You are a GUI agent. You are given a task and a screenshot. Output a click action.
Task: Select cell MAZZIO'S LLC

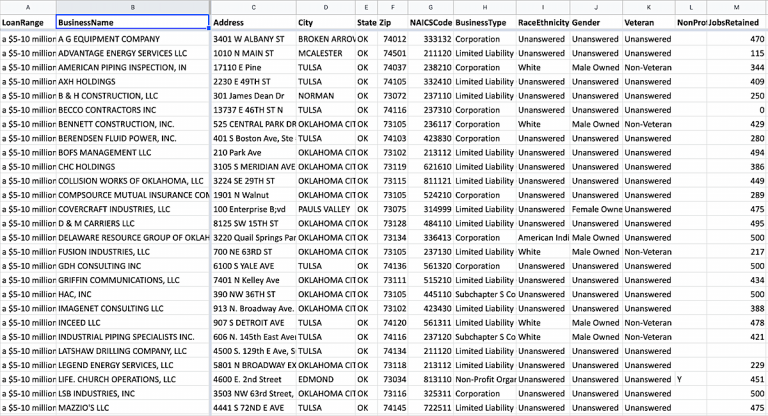[133, 408]
